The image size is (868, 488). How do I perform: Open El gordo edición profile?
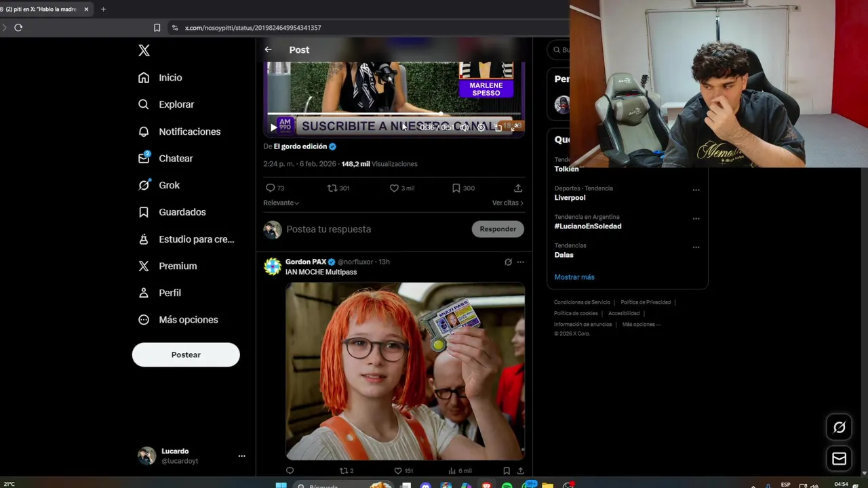[300, 146]
